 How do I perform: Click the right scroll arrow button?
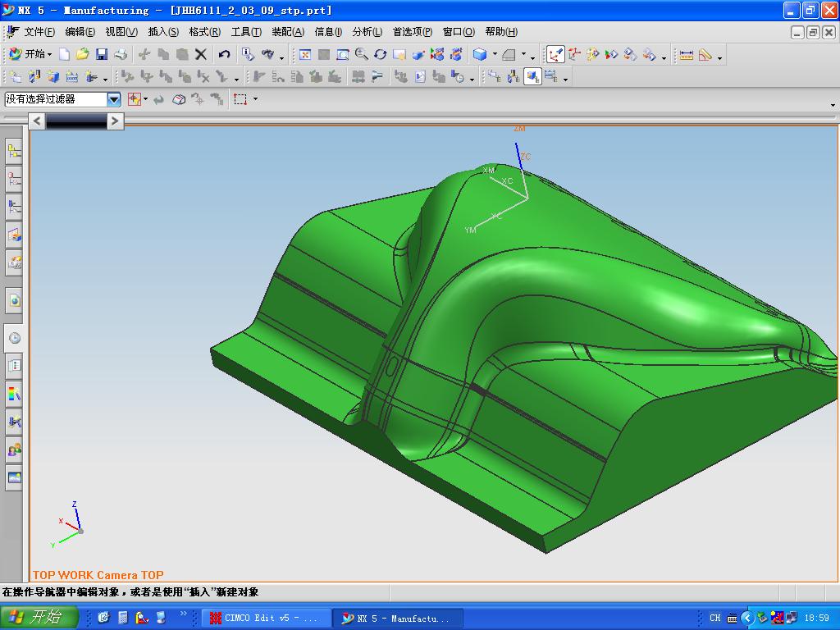tap(115, 121)
